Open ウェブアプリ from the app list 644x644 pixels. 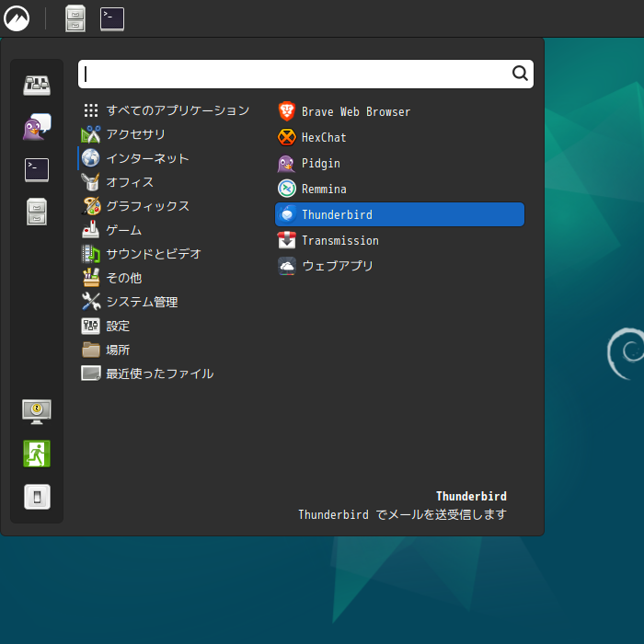coord(337,266)
